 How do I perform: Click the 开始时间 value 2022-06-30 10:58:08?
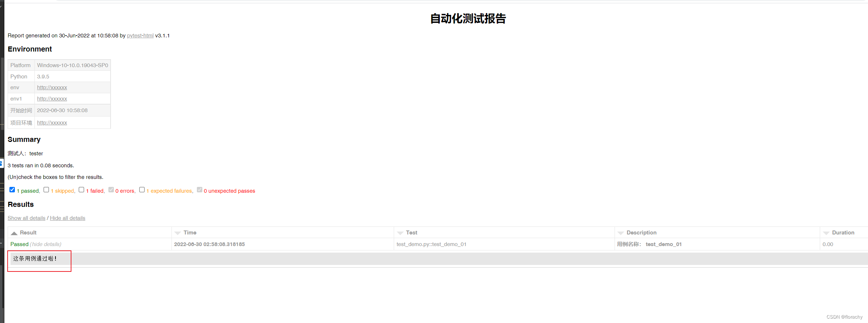coord(62,110)
